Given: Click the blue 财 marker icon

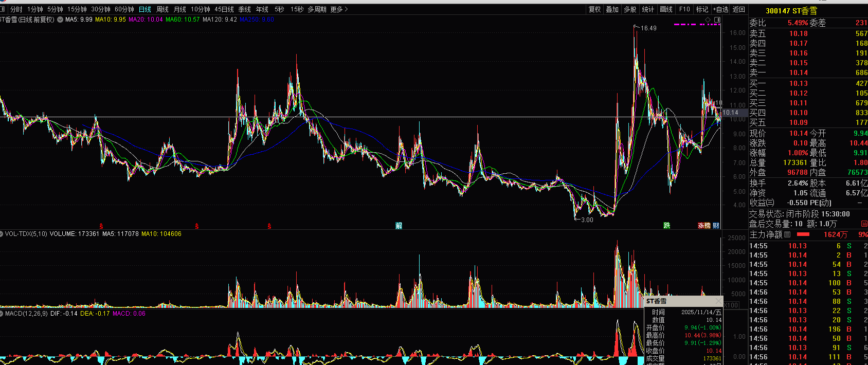Looking at the screenshot, I should [x=716, y=226].
